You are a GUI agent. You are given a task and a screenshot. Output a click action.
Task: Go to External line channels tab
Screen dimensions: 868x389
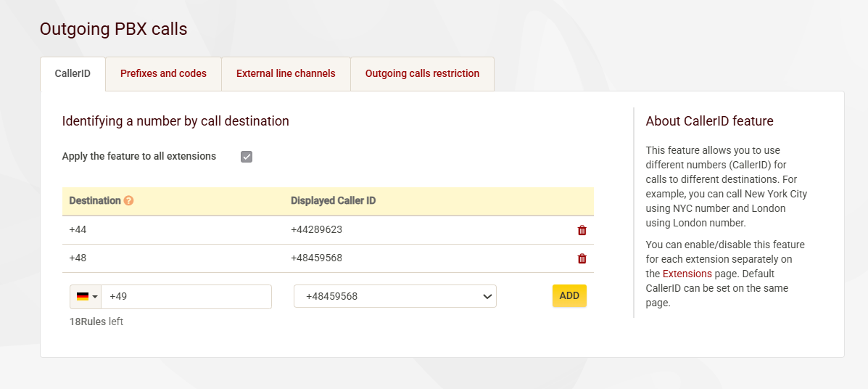[x=286, y=74]
